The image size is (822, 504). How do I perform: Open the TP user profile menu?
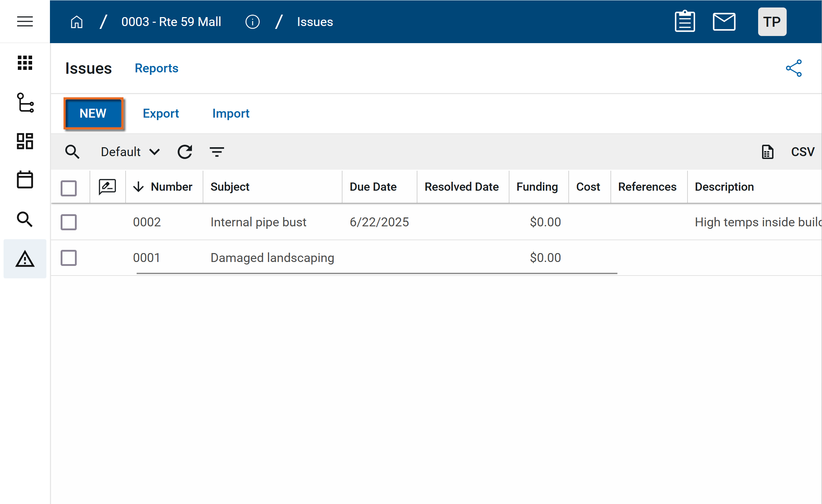tap(772, 22)
